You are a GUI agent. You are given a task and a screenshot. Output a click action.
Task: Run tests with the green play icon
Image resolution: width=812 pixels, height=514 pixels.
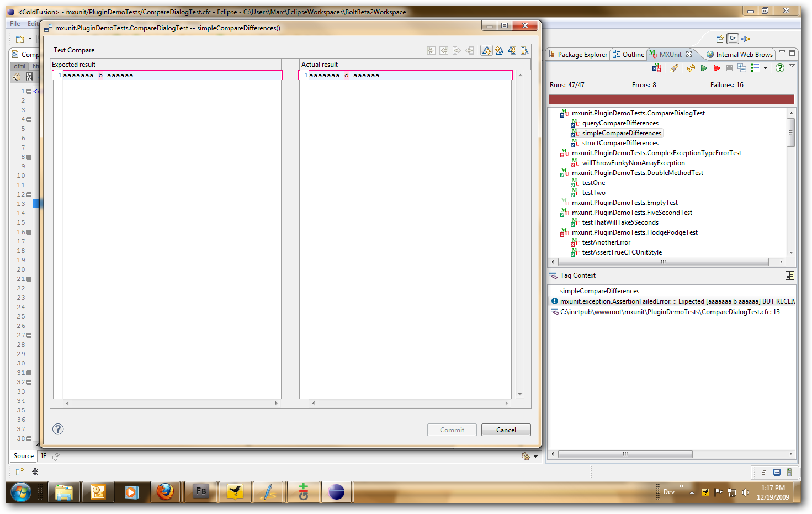(704, 68)
